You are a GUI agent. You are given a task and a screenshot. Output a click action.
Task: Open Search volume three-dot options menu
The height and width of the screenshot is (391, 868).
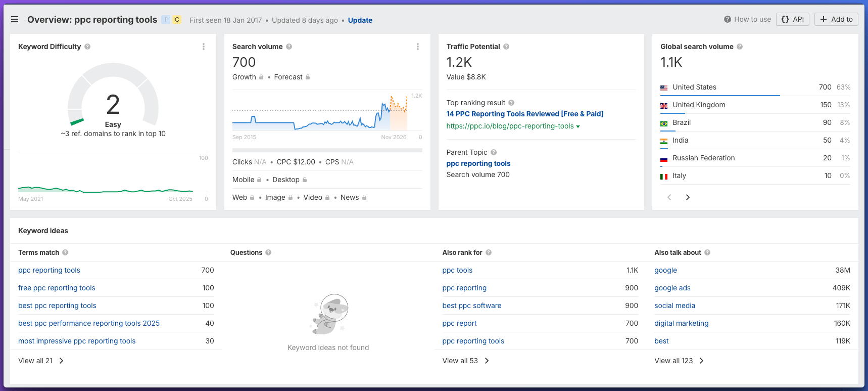coord(418,47)
